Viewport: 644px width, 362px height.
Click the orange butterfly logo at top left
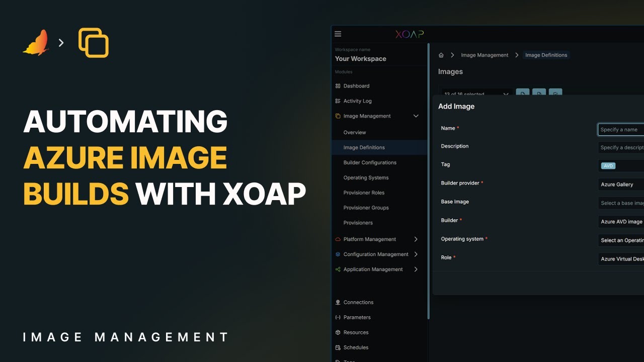[x=36, y=43]
